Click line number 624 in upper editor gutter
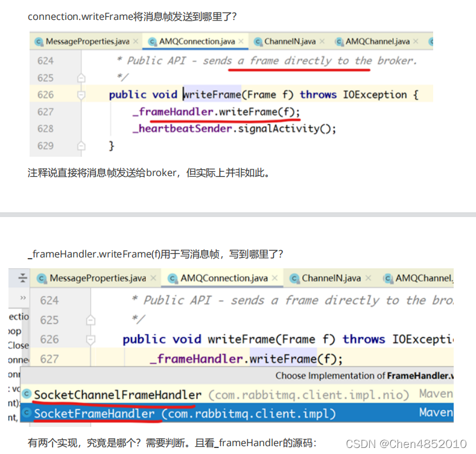The height and width of the screenshot is (454, 476). (45, 61)
